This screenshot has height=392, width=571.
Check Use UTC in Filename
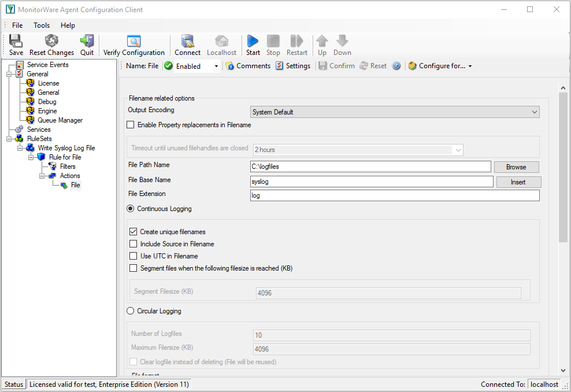(x=134, y=256)
